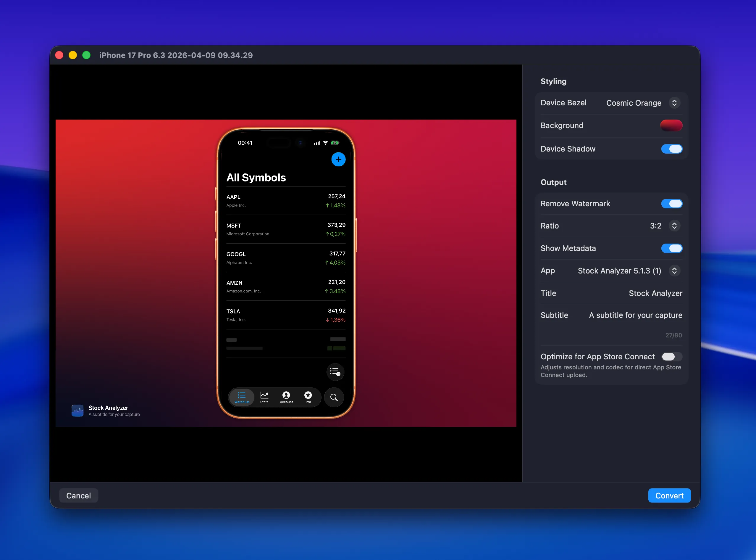Click Cancel to discard changes
756x560 pixels.
[x=78, y=495]
